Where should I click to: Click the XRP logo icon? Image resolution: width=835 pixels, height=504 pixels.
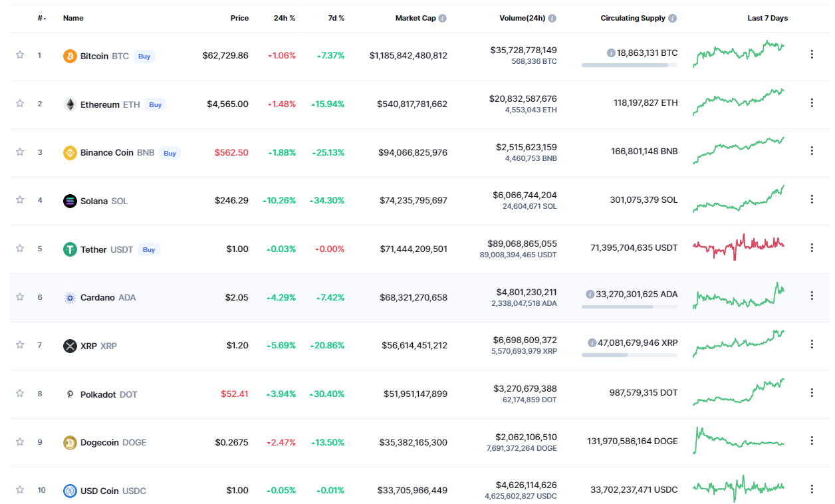tap(70, 346)
